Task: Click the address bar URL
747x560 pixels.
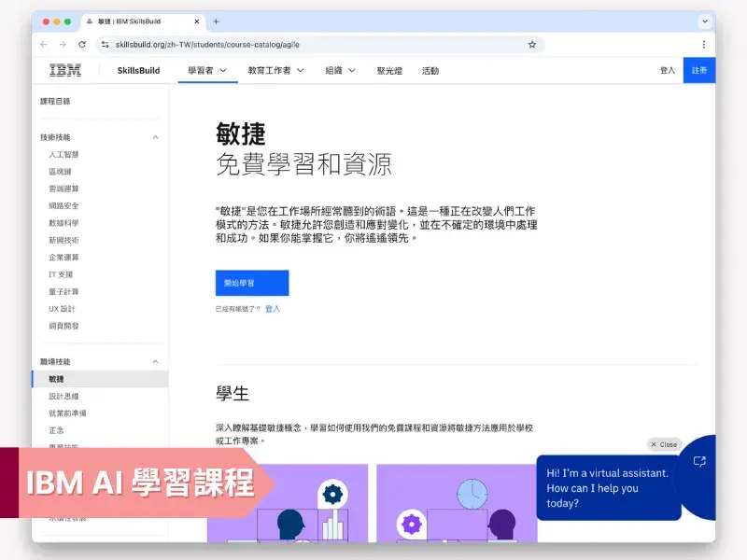Action: coord(207,44)
